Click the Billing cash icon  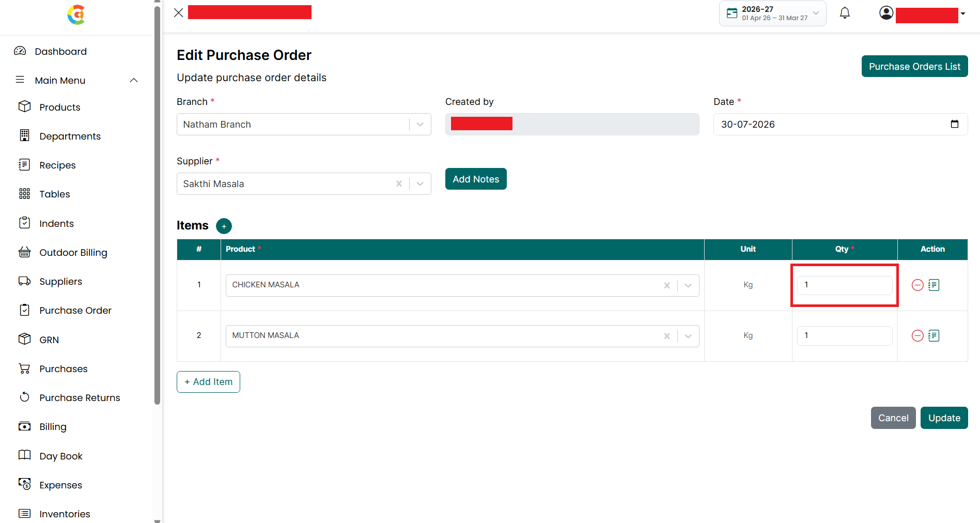[24, 426]
